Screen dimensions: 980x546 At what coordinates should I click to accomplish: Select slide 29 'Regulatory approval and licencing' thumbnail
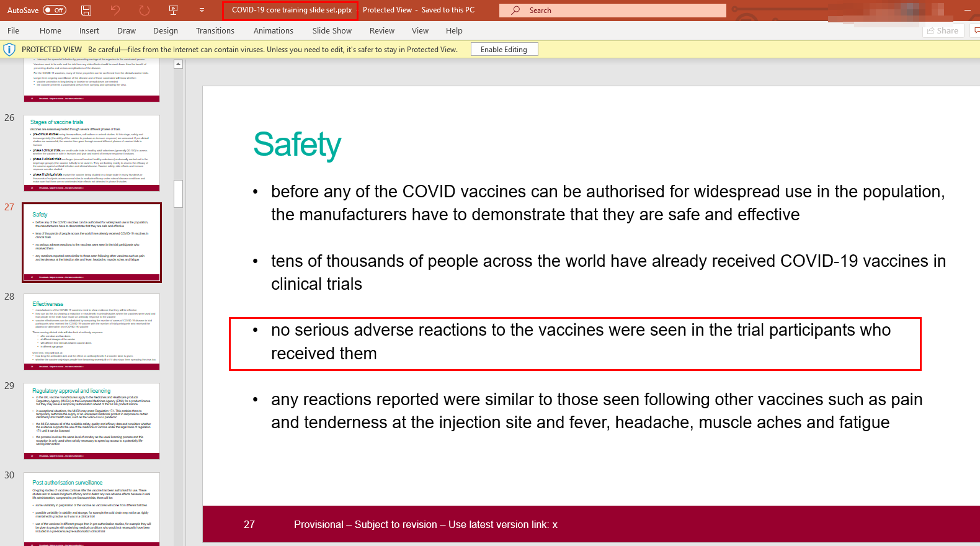pos(92,421)
